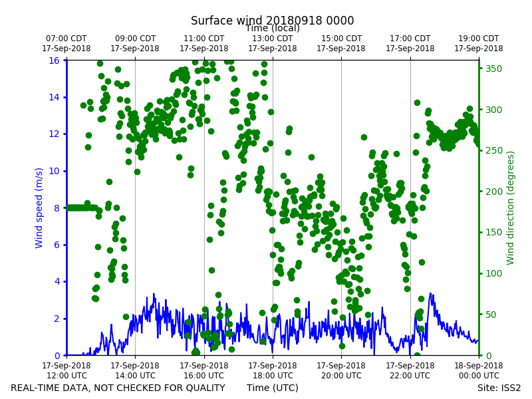Viewport: 532px width, 399px height.
Task: Click the '20:00 UTC' bottom axis label
Action: click(341, 376)
